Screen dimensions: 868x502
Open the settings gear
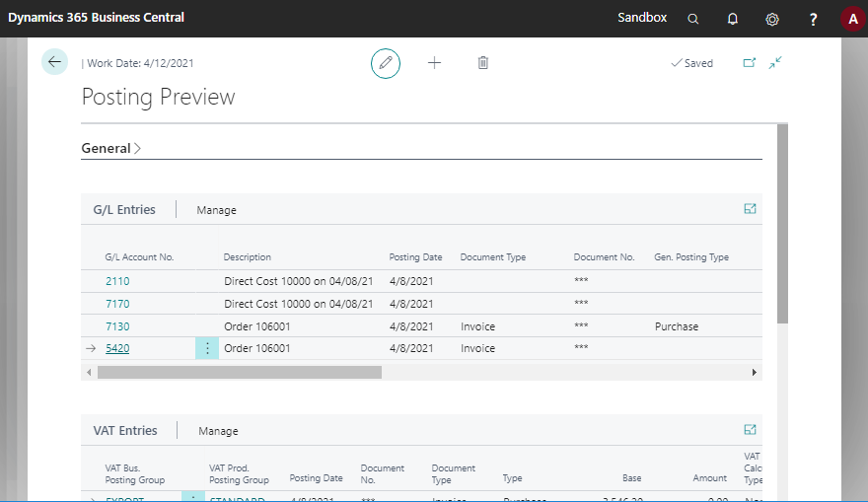pyautogui.click(x=772, y=19)
